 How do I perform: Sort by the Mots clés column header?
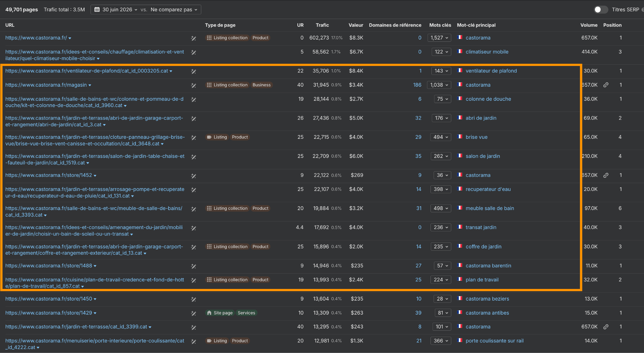pyautogui.click(x=440, y=25)
